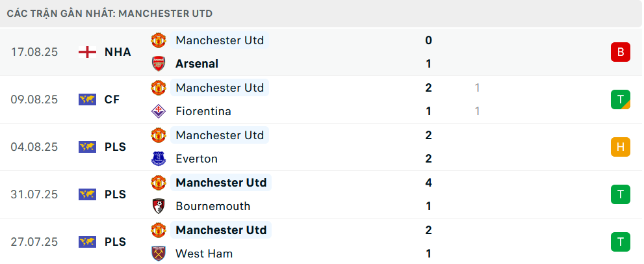Open the Bournemouth team link
The image size is (644, 264).
coord(213,206)
